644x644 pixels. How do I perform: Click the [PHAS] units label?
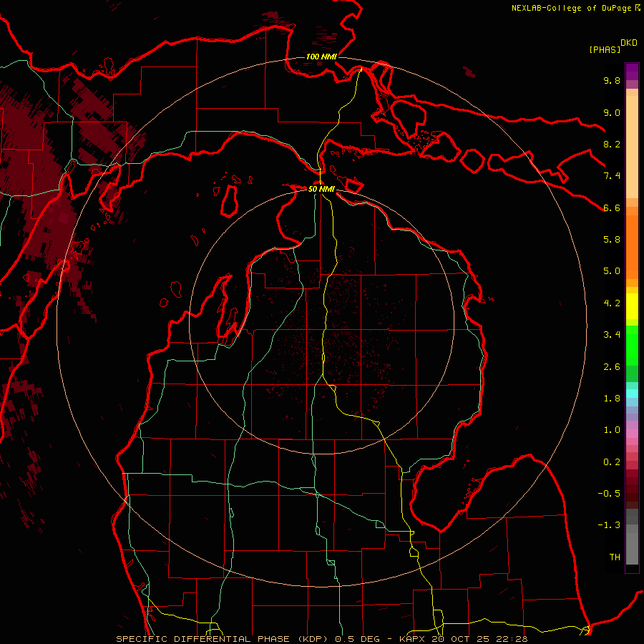pos(605,49)
